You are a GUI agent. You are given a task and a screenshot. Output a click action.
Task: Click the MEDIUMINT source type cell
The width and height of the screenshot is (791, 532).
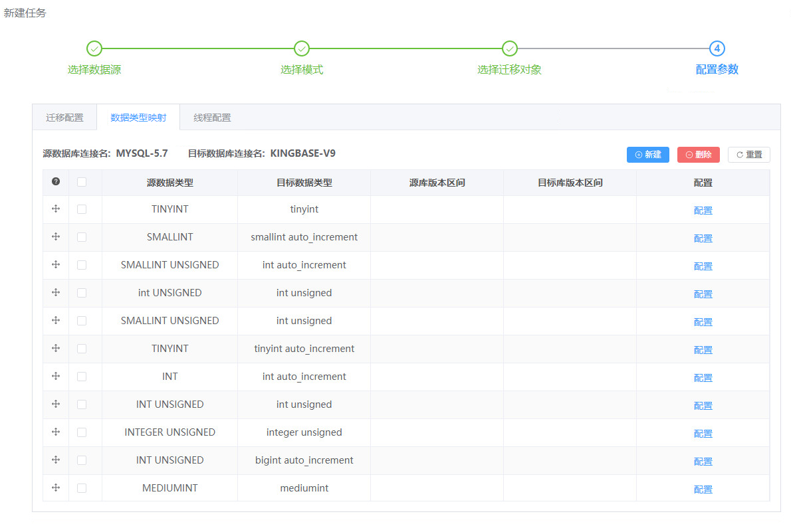pyautogui.click(x=170, y=488)
